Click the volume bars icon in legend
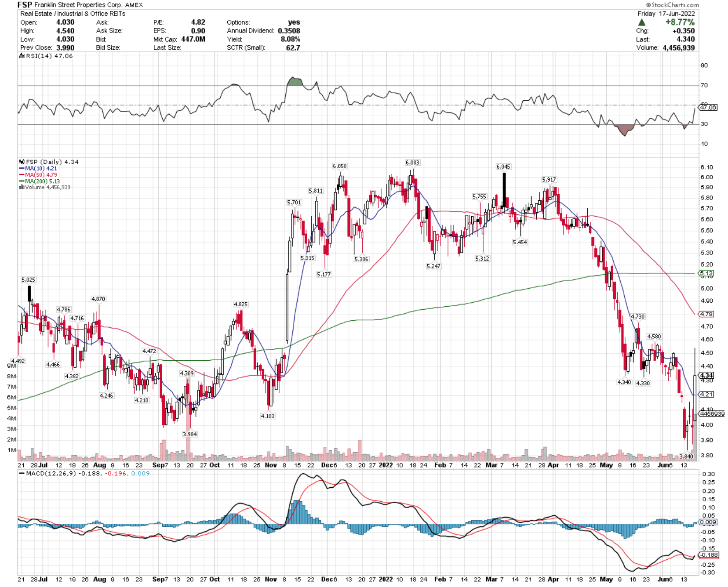Screen dimensions: 728x587 21,187
